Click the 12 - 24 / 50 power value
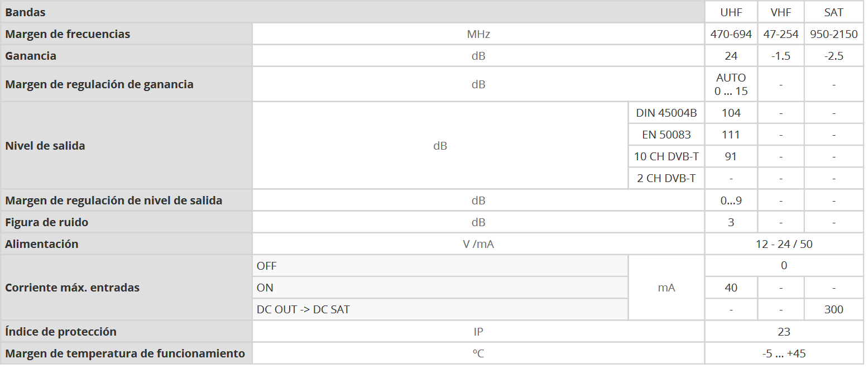This screenshot has width=868, height=368. click(784, 244)
